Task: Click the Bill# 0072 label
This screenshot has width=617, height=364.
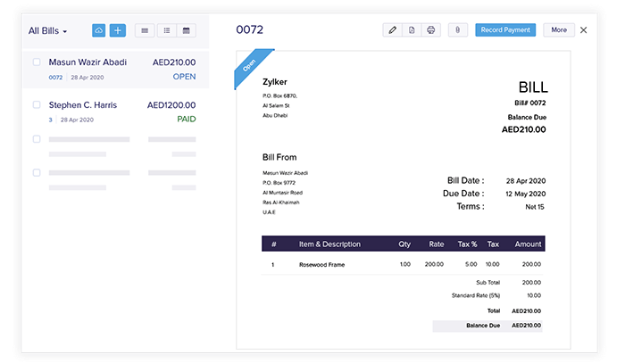Action: [x=530, y=103]
